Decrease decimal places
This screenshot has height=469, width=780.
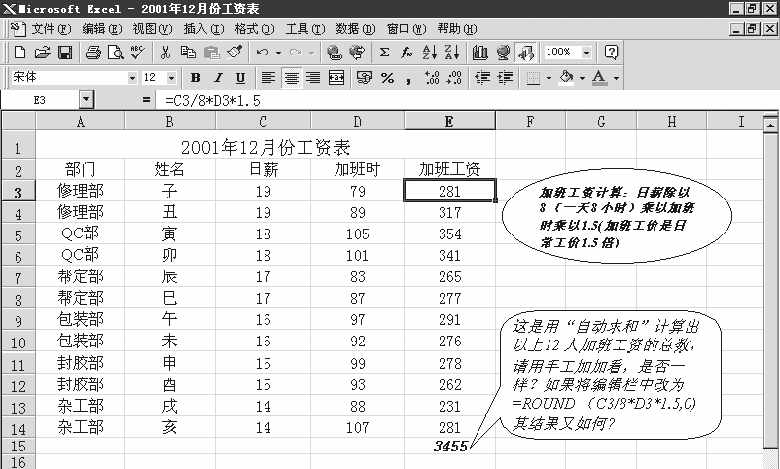click(x=454, y=78)
